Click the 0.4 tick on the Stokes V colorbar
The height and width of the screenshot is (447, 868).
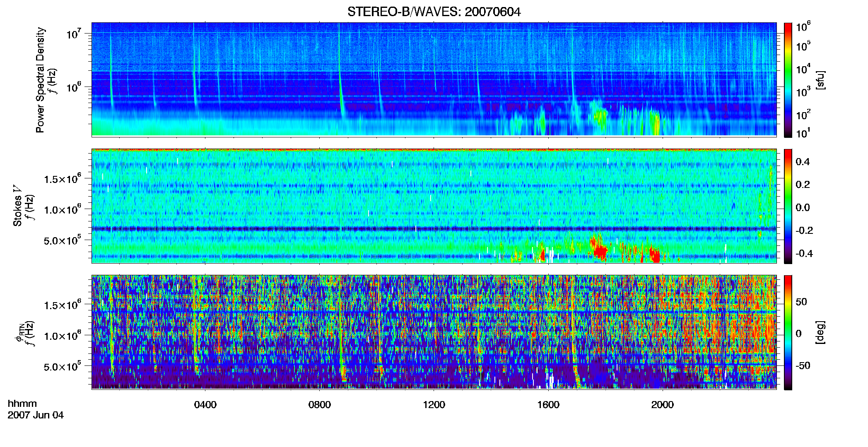point(803,162)
